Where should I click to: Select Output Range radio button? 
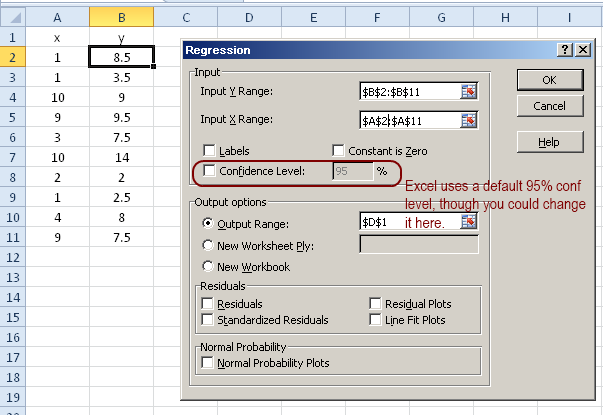click(208, 223)
